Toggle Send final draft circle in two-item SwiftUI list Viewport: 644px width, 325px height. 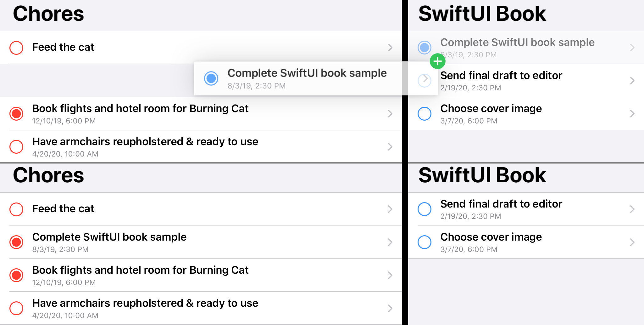424,209
